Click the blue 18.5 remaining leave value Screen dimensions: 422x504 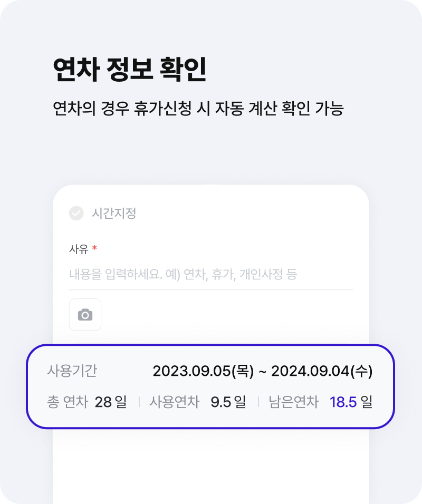pos(343,402)
